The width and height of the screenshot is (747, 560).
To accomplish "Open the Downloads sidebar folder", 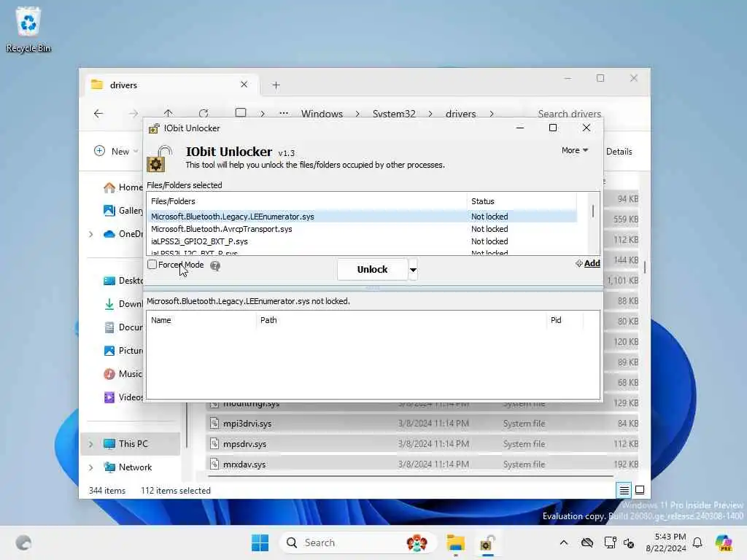I will point(123,304).
